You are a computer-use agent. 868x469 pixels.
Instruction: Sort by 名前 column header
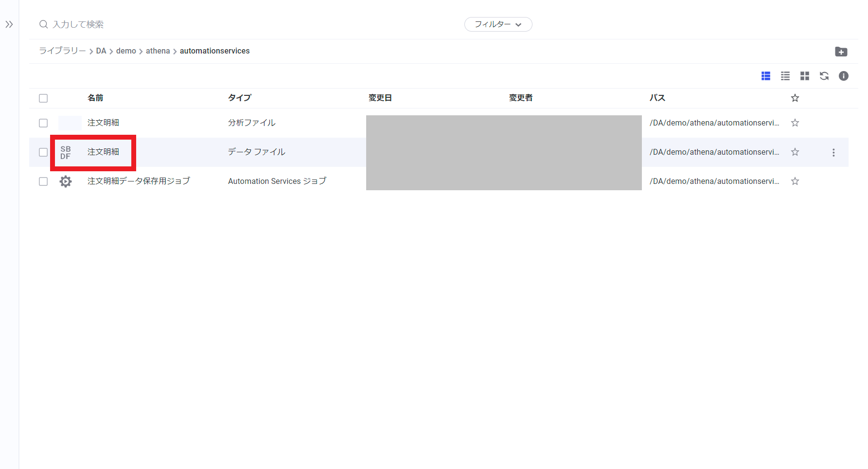(x=95, y=98)
